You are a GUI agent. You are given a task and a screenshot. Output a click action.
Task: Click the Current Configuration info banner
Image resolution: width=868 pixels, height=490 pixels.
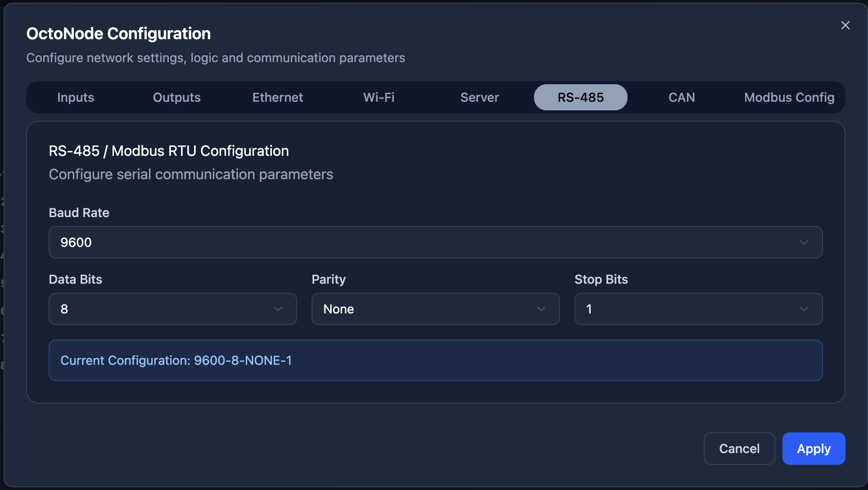pos(435,360)
